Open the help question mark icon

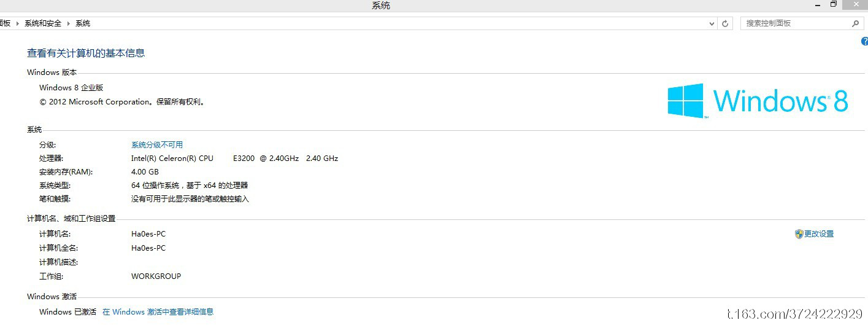point(865,41)
